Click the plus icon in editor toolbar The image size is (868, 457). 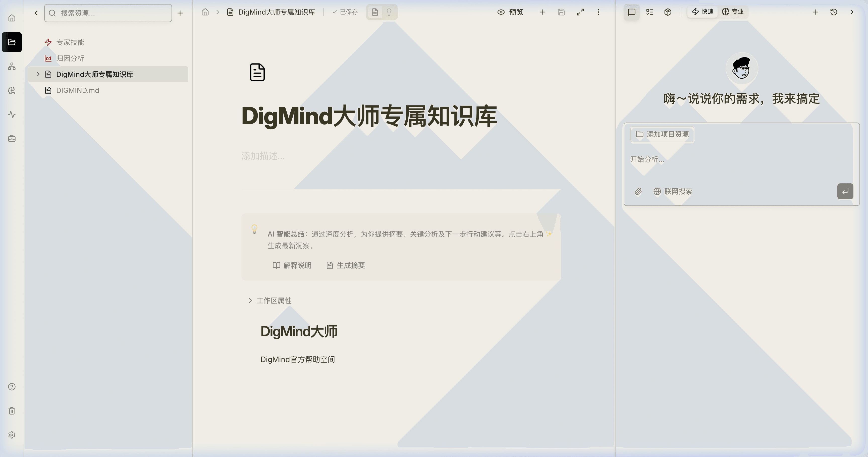(542, 12)
